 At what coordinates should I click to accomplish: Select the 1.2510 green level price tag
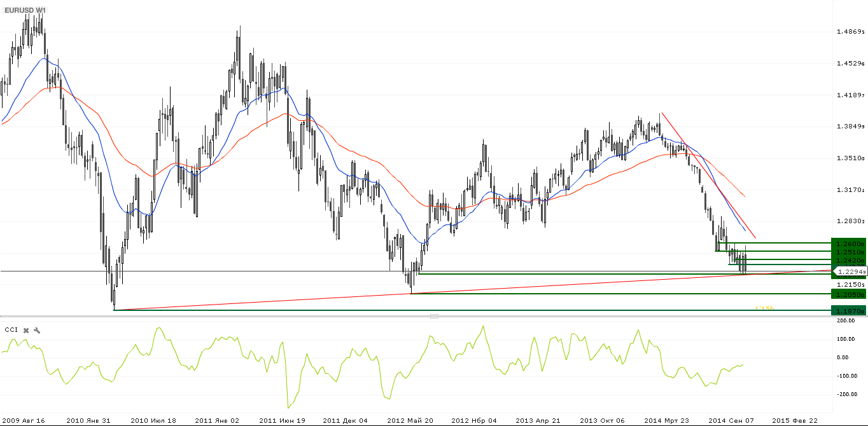pos(849,252)
